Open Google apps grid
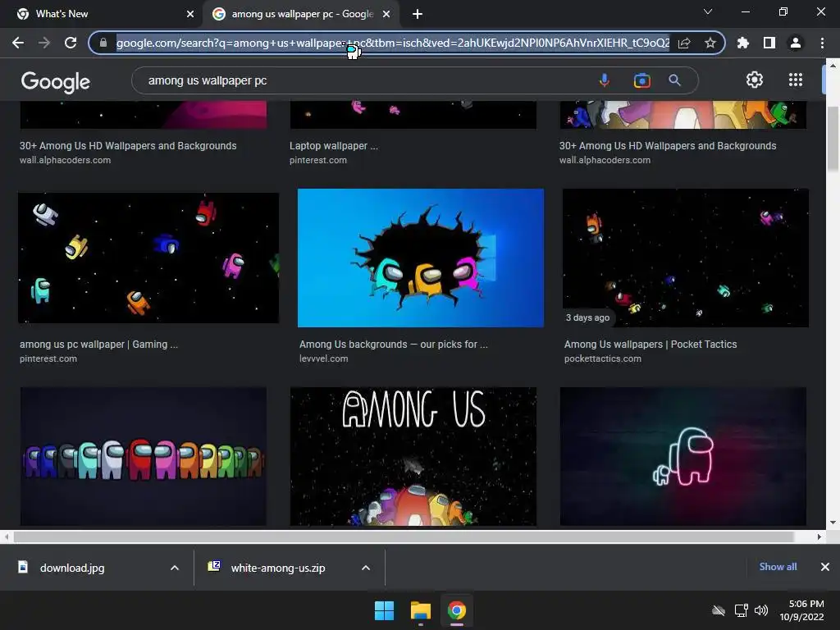 [796, 80]
